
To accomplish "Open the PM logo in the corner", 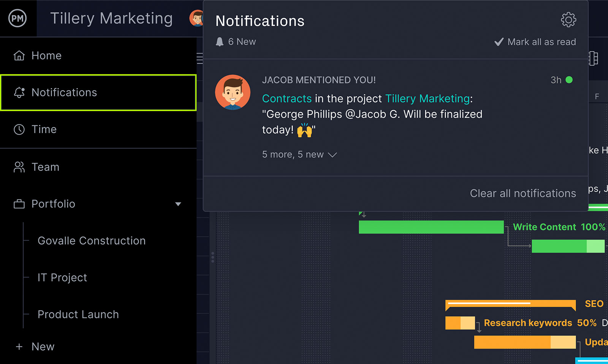I will point(18,18).
